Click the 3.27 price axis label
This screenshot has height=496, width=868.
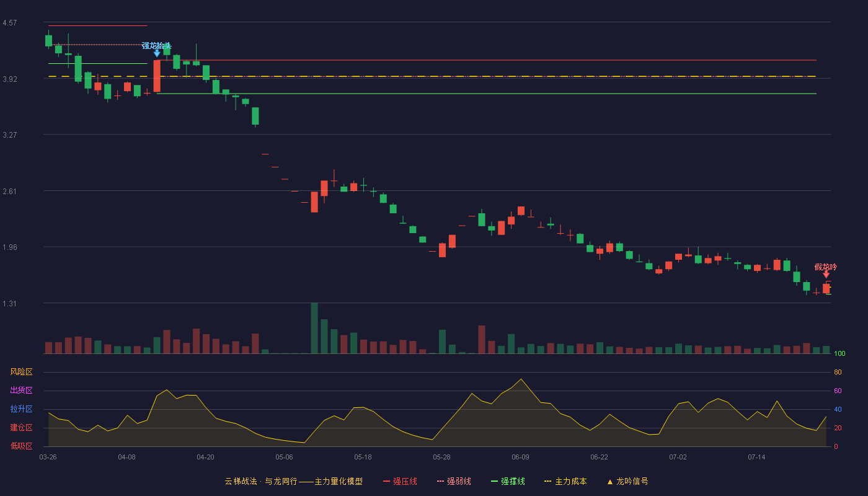[x=9, y=135]
